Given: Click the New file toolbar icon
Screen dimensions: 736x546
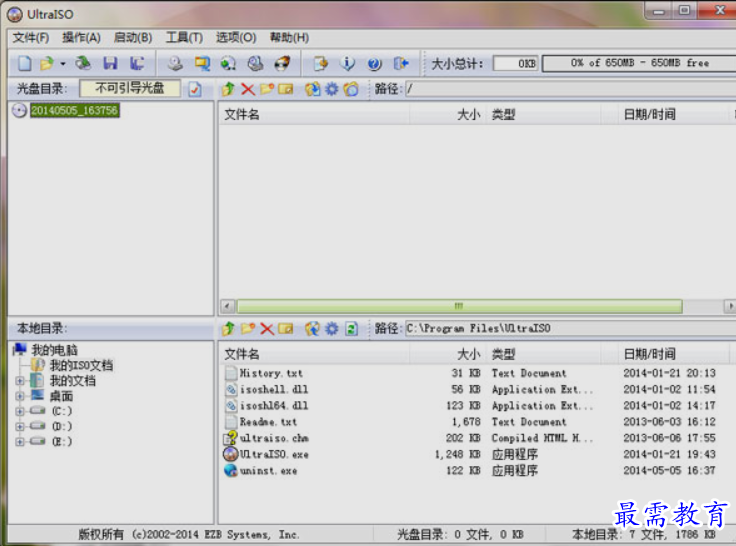Looking at the screenshot, I should (x=24, y=63).
